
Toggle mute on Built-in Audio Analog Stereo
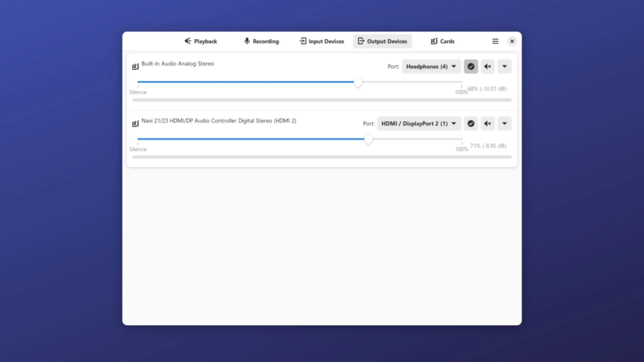[x=488, y=66]
